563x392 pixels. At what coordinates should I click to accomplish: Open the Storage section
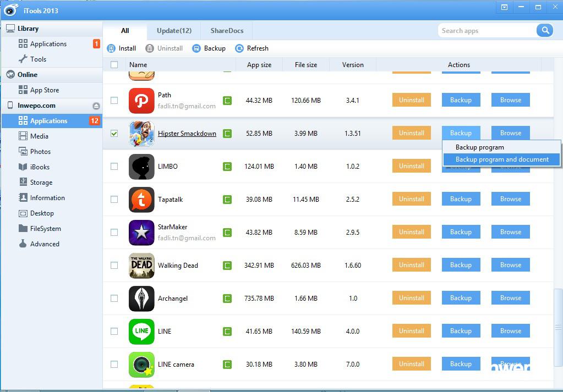[x=52, y=183]
